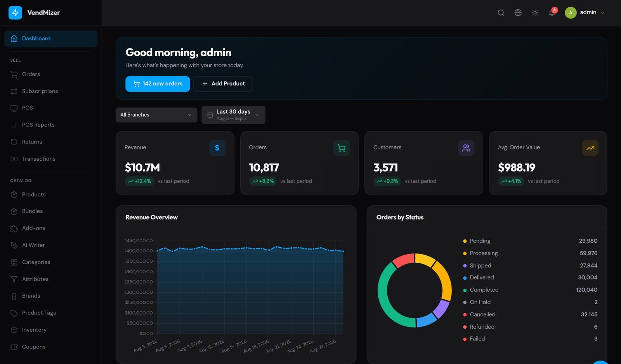Click the Transactions sidebar icon
The image size is (621, 364).
pyautogui.click(x=14, y=159)
